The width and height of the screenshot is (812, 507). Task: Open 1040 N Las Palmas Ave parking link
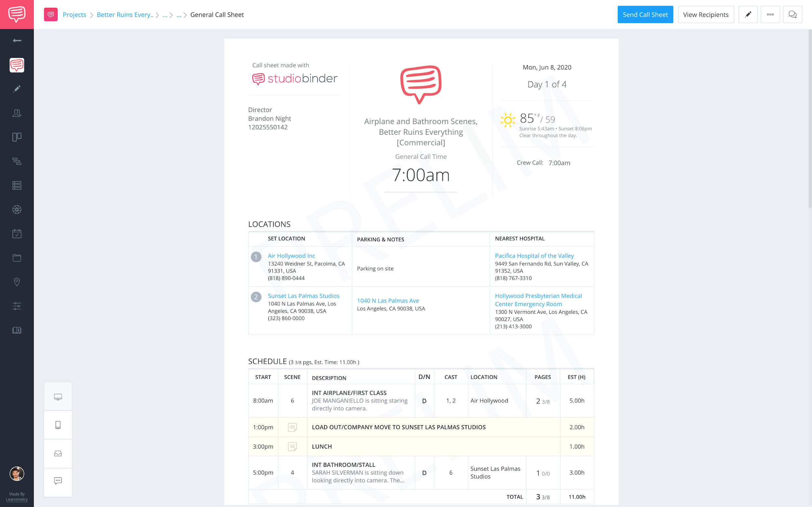[388, 301]
